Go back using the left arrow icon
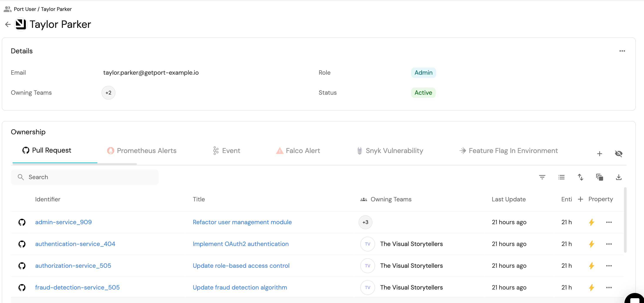This screenshot has height=303, width=644. pyautogui.click(x=8, y=24)
